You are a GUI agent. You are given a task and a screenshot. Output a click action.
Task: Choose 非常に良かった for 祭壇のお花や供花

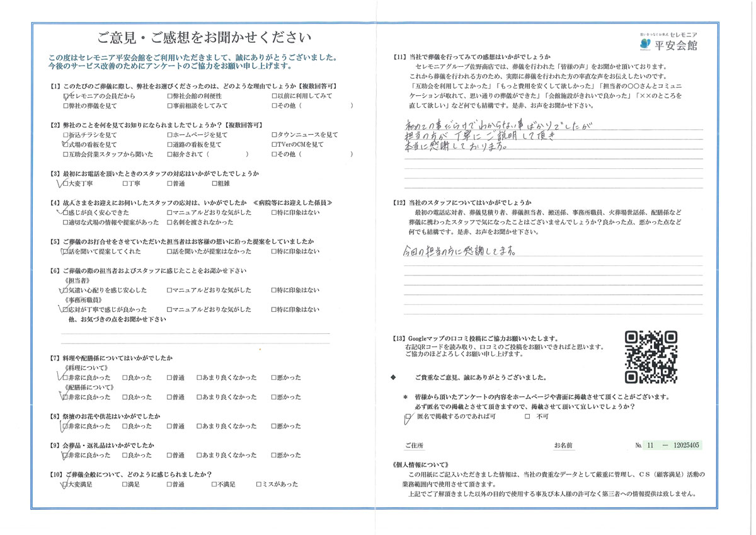[66, 427]
